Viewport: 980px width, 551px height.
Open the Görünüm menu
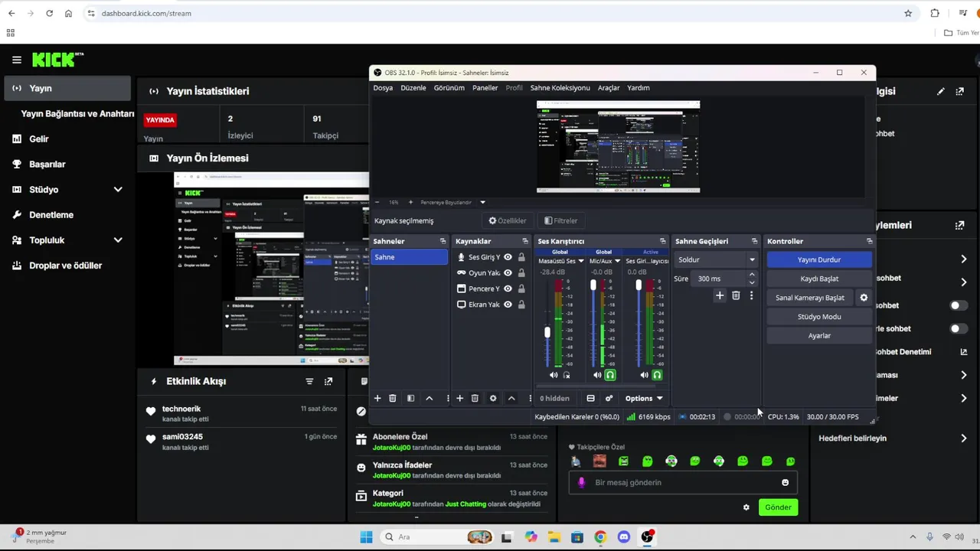coord(449,88)
